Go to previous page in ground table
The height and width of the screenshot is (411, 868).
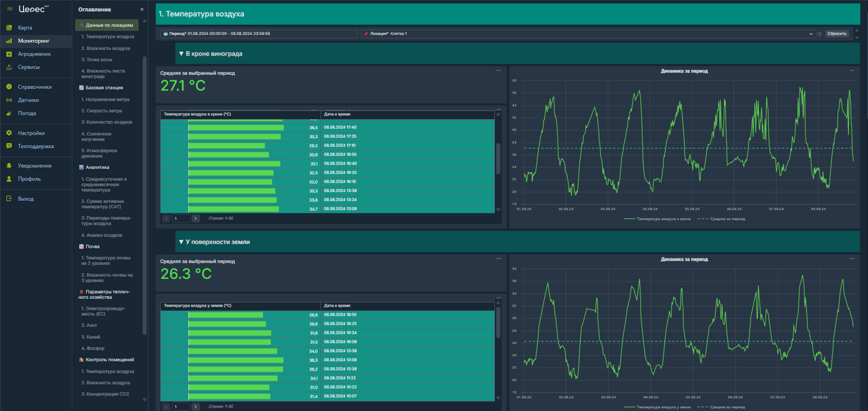(166, 407)
